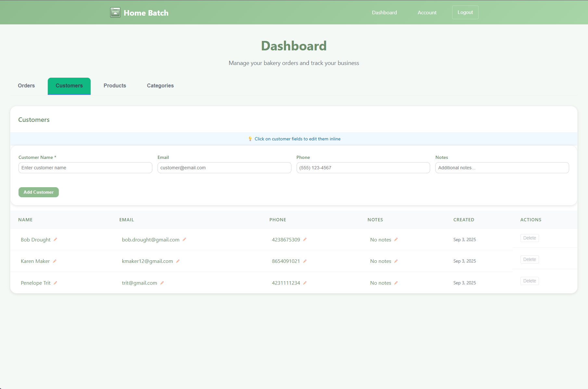Click the lightbulb tip icon

(250, 139)
